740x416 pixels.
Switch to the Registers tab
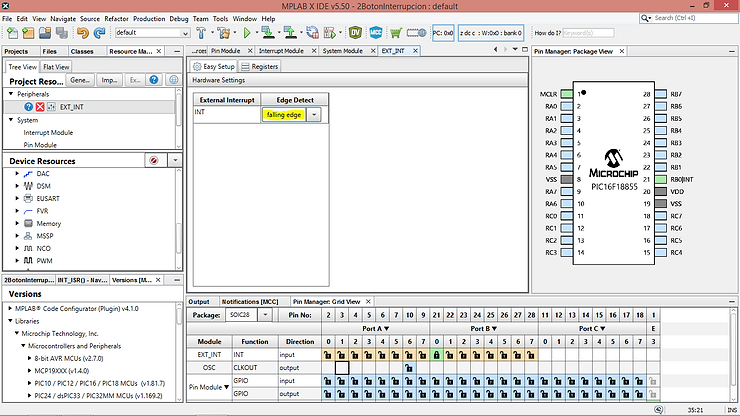tap(260, 67)
